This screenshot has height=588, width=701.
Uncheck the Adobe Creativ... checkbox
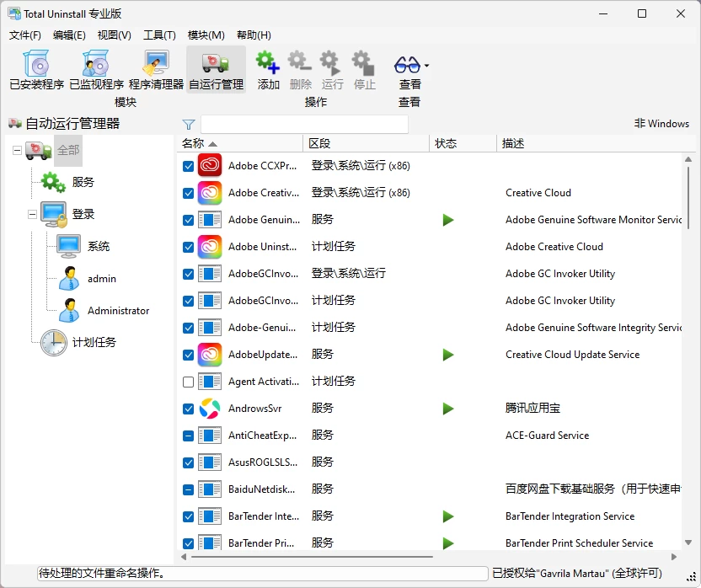pos(188,193)
